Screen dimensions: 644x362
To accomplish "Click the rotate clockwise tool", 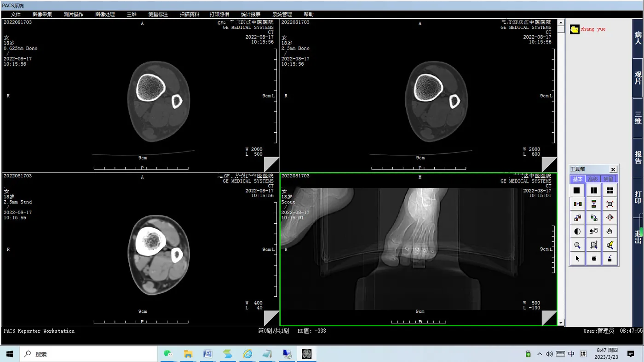I will pyautogui.click(x=593, y=218).
